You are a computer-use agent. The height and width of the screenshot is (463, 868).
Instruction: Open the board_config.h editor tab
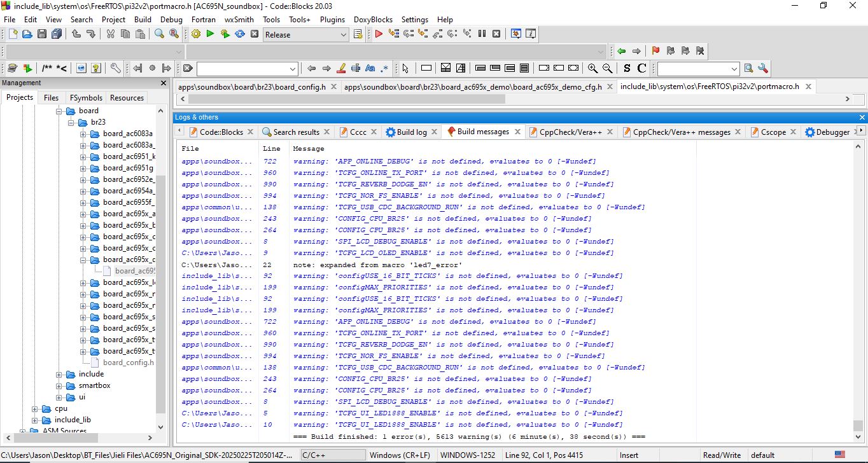pyautogui.click(x=251, y=87)
